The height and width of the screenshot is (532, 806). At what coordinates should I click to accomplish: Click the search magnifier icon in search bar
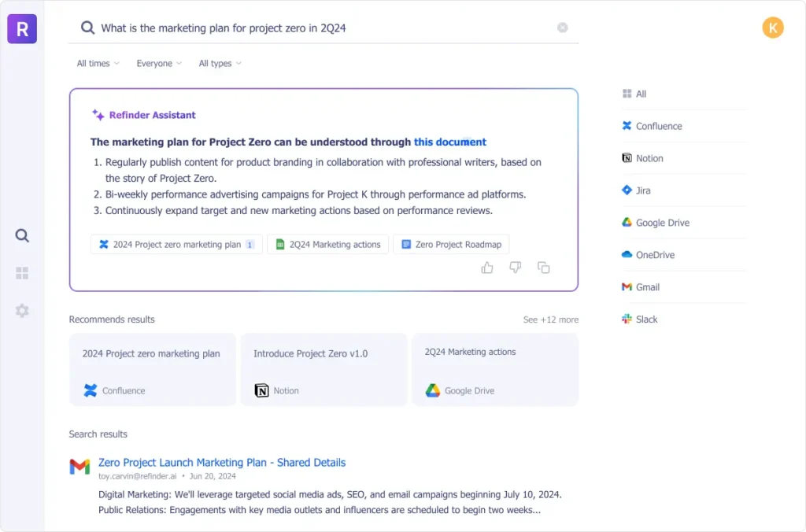87,28
